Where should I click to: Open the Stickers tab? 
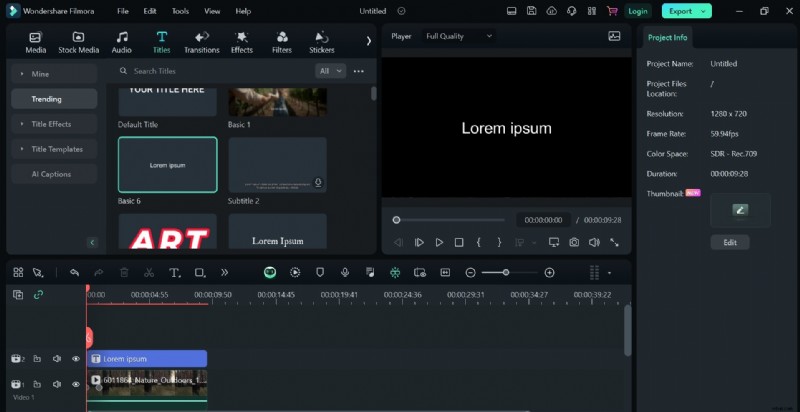pos(321,42)
